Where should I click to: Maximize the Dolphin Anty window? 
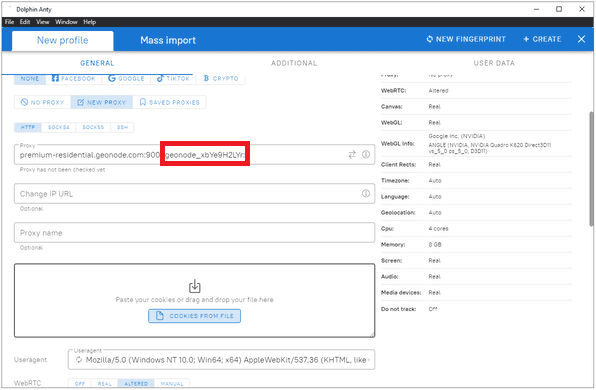(x=559, y=9)
